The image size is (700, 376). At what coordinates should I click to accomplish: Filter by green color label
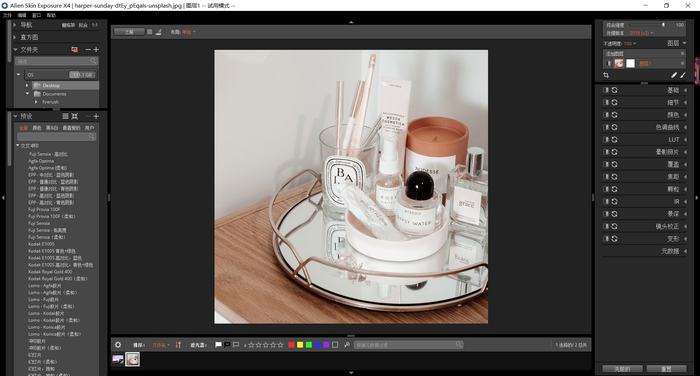tap(309, 345)
